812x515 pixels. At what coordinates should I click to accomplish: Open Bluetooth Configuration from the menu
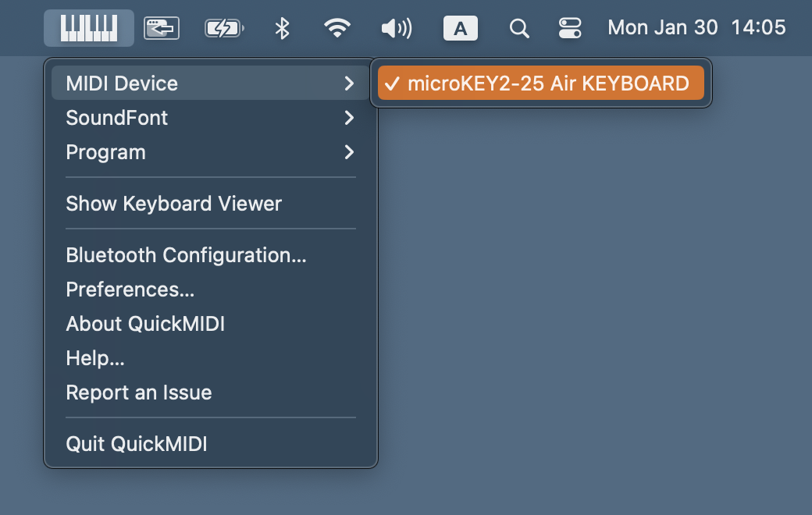[186, 255]
